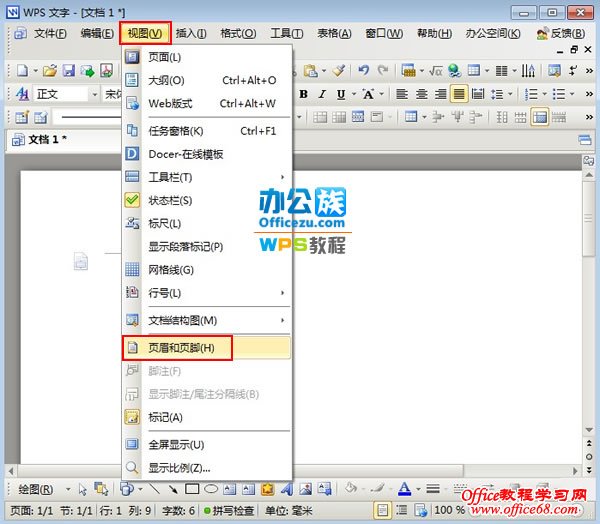Select Header and Footer (页眉和页脚)
The image size is (600, 524).
click(207, 348)
